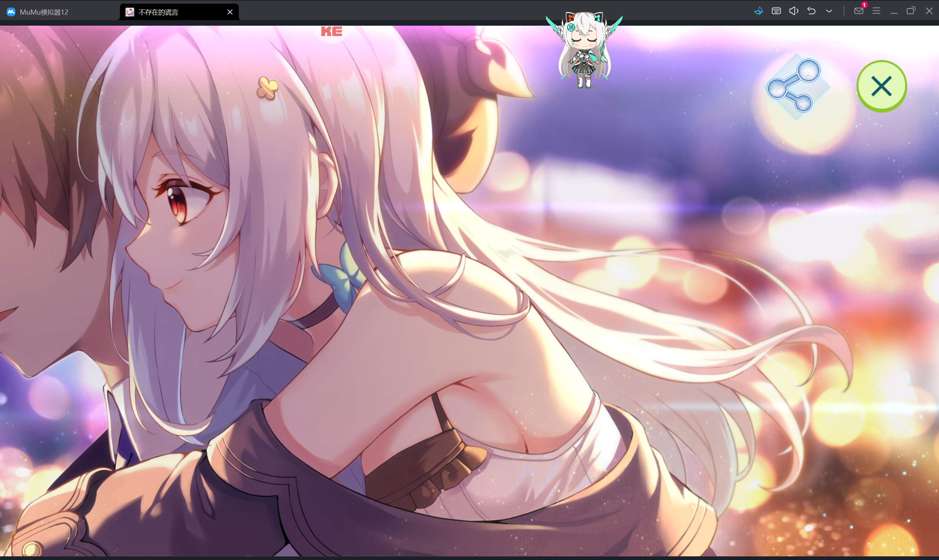
Task: Open the keyboard mapping settings
Action: pos(776,11)
